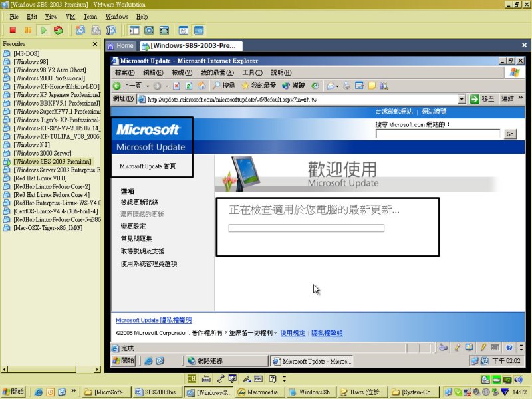
Task: Power off the VM with the red stop icon
Action: 13,30
